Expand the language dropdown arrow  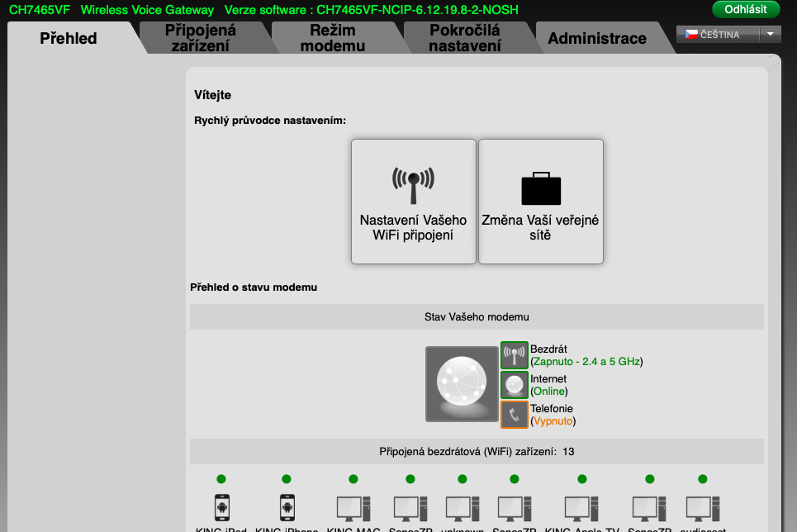coord(770,35)
